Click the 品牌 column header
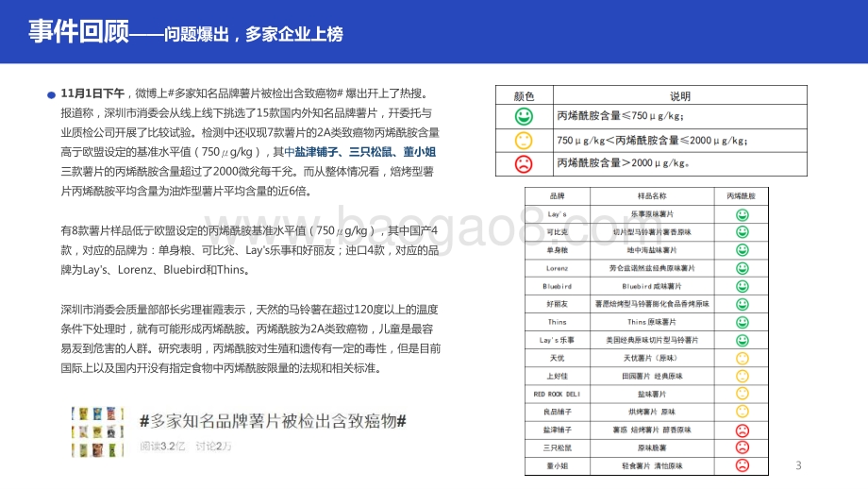 pos(557,196)
